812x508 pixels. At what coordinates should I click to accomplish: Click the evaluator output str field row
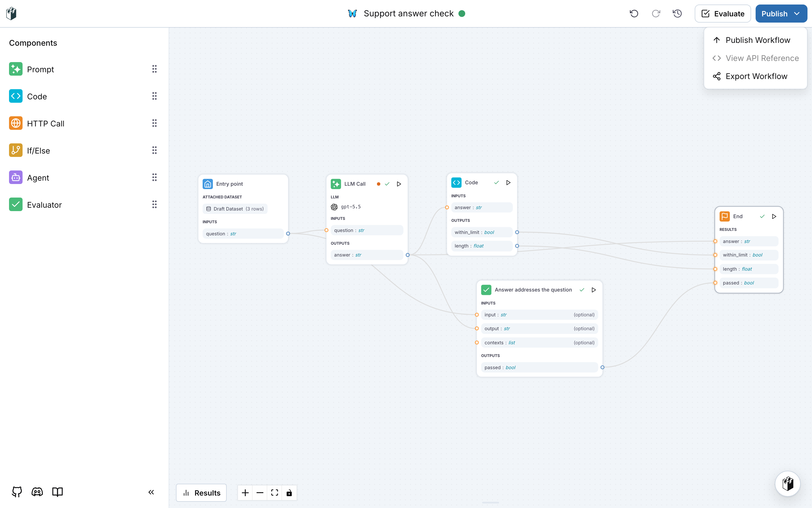tap(540, 329)
